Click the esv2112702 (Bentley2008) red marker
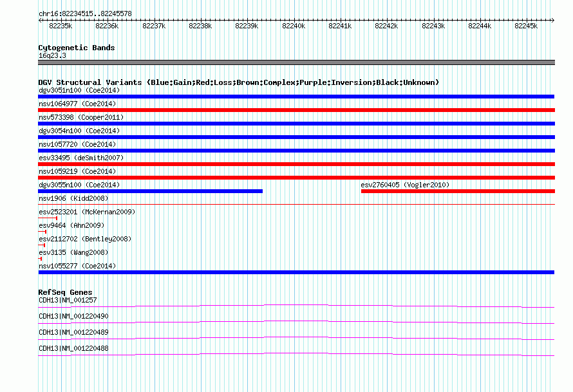 tap(42, 245)
